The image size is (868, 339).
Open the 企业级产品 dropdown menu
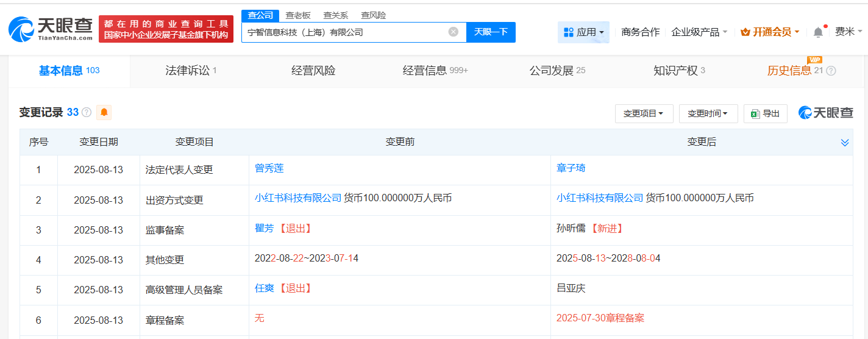pos(699,32)
